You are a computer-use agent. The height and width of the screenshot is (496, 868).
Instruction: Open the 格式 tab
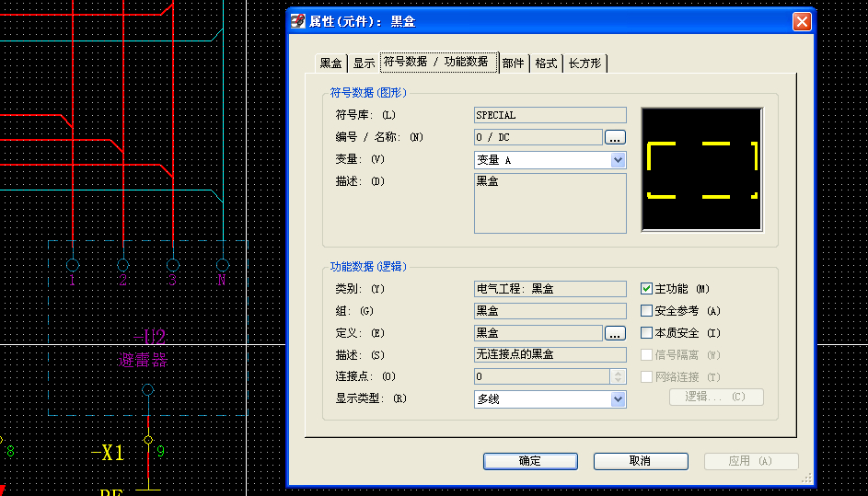click(547, 63)
